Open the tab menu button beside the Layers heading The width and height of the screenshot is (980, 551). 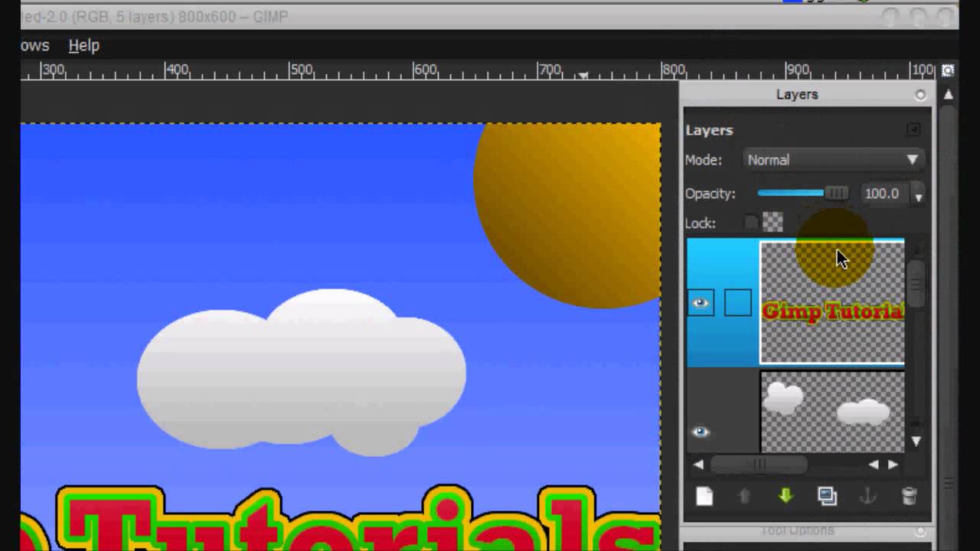[x=913, y=130]
